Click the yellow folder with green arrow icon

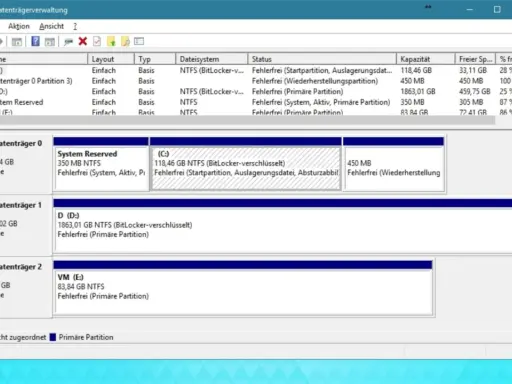111,41
